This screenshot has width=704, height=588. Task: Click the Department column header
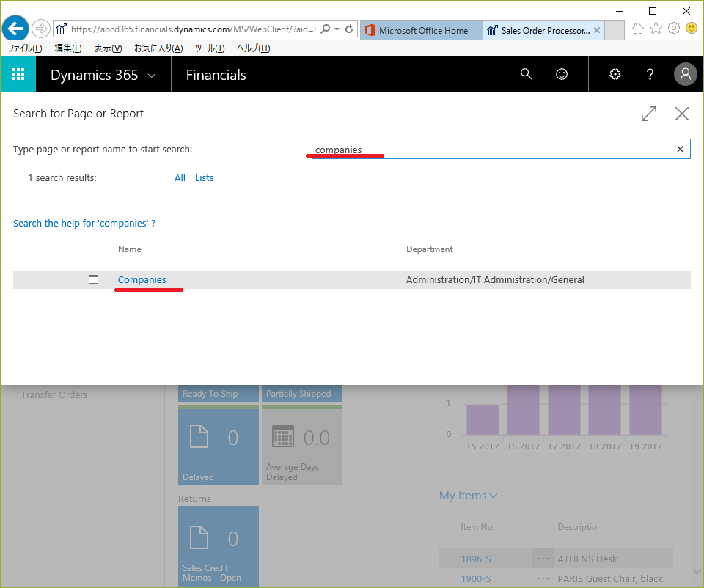pyautogui.click(x=429, y=249)
